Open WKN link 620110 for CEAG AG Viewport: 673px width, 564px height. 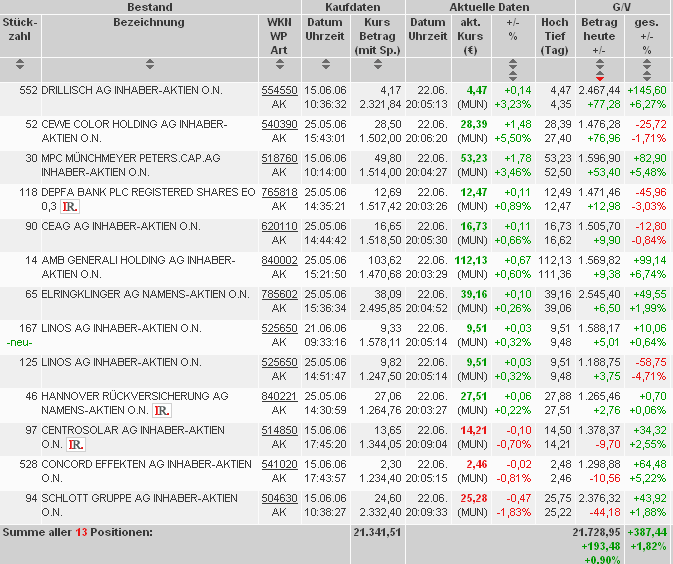(279, 226)
